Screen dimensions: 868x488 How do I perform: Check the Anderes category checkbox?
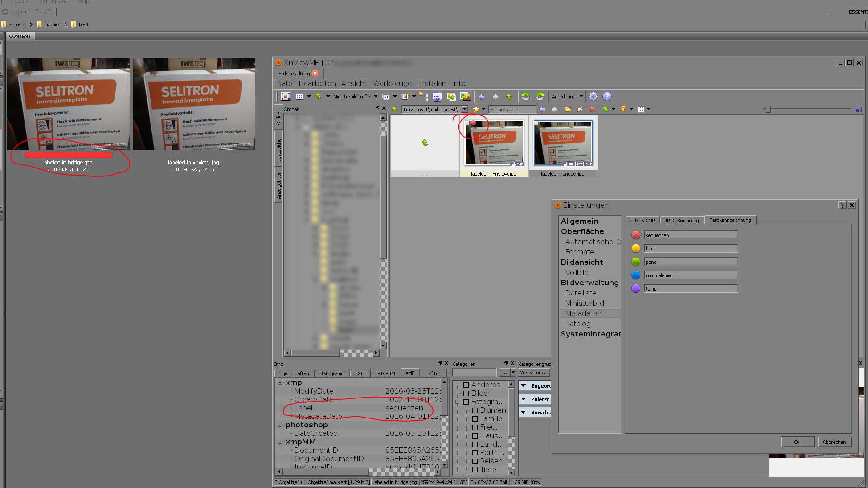[466, 385]
